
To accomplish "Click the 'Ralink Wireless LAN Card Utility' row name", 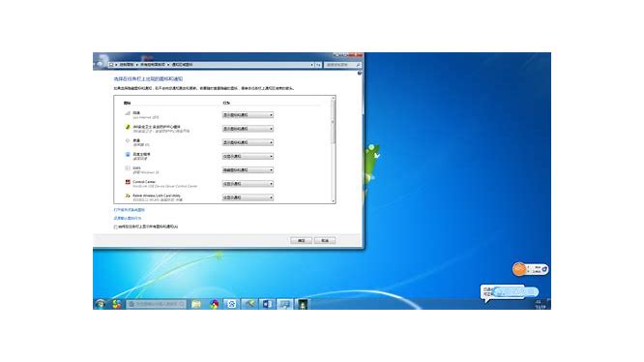I will pyautogui.click(x=157, y=196).
